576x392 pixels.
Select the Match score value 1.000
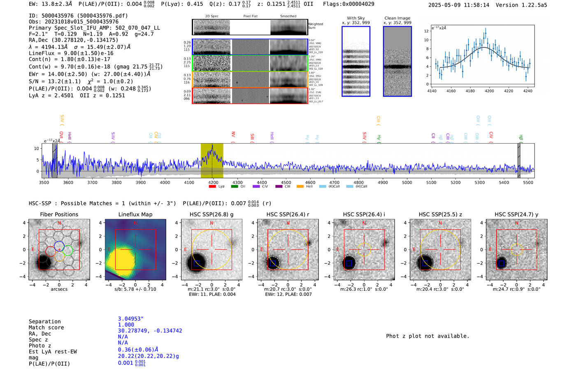coord(126,325)
